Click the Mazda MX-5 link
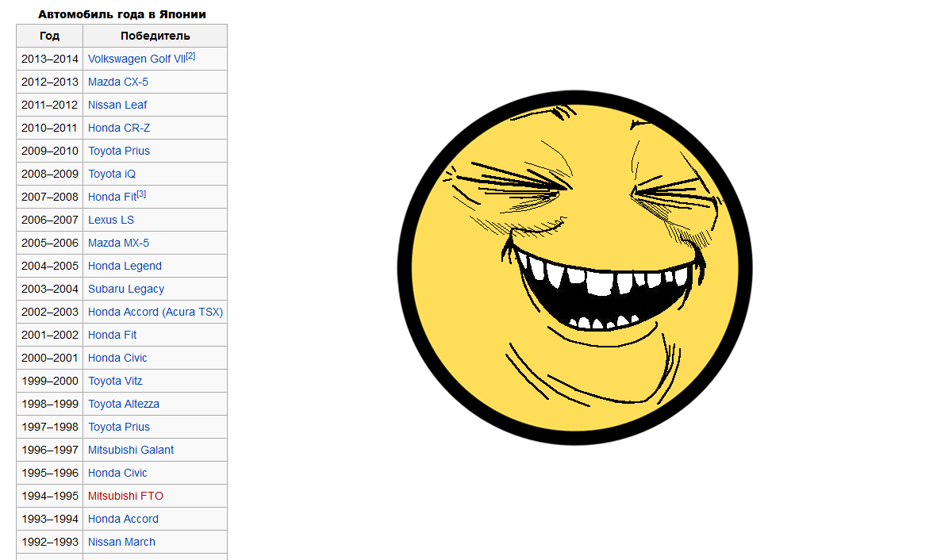Screen dimensions: 937x560 (x=118, y=244)
